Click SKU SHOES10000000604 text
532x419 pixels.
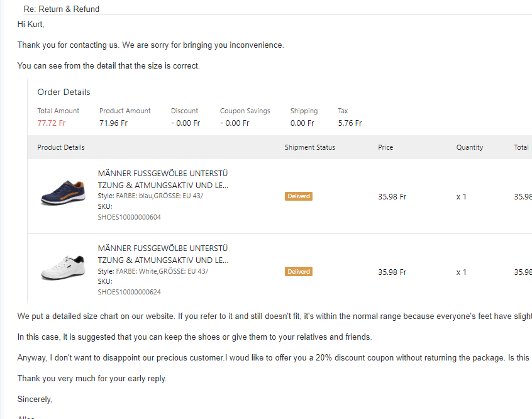tap(129, 217)
